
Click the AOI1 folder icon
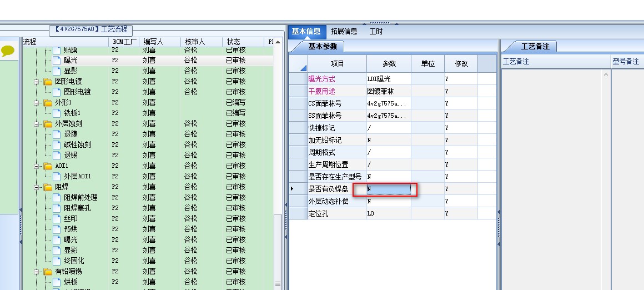pos(48,166)
